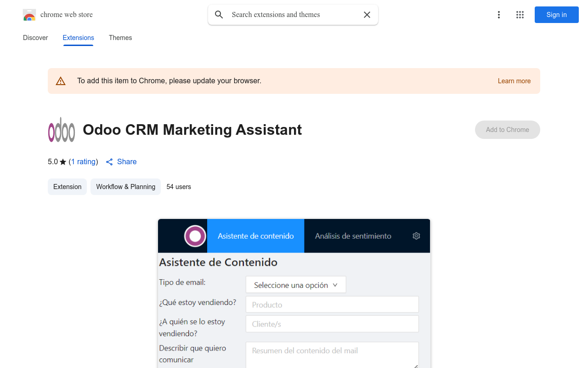
Task: Click the Share icon
Action: pyautogui.click(x=109, y=162)
